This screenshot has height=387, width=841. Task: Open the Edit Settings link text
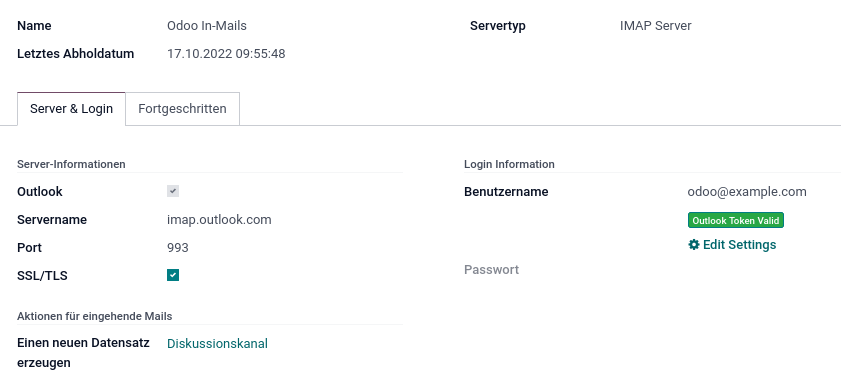tap(739, 245)
